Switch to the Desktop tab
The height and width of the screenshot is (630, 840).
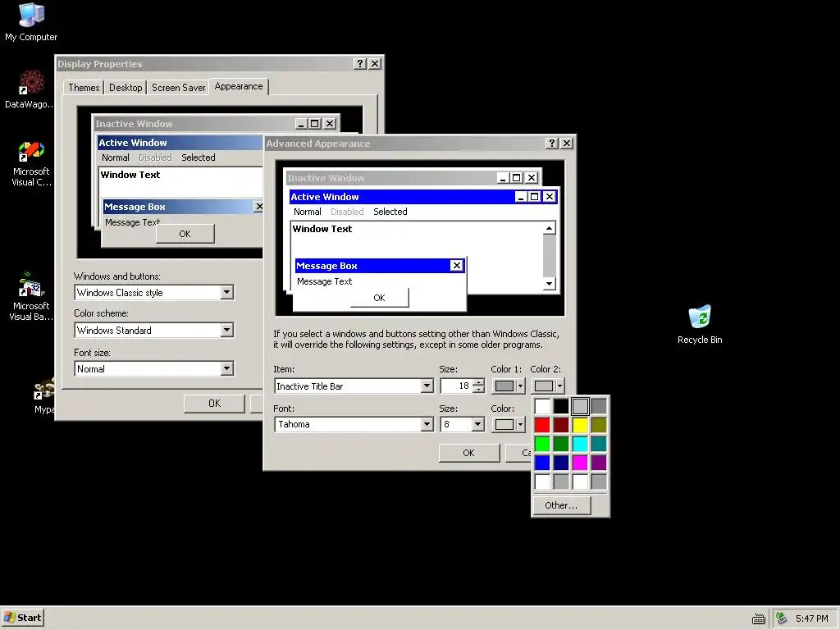click(x=126, y=87)
